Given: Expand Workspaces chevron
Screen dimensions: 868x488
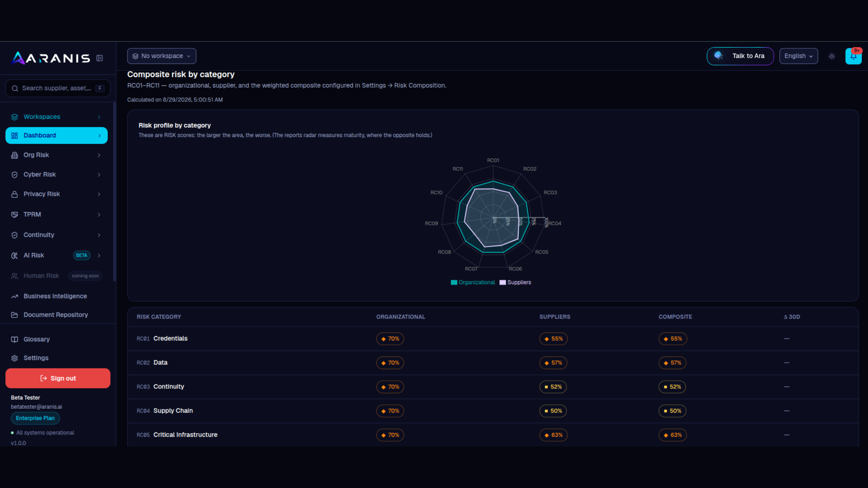Looking at the screenshot, I should pyautogui.click(x=99, y=117).
